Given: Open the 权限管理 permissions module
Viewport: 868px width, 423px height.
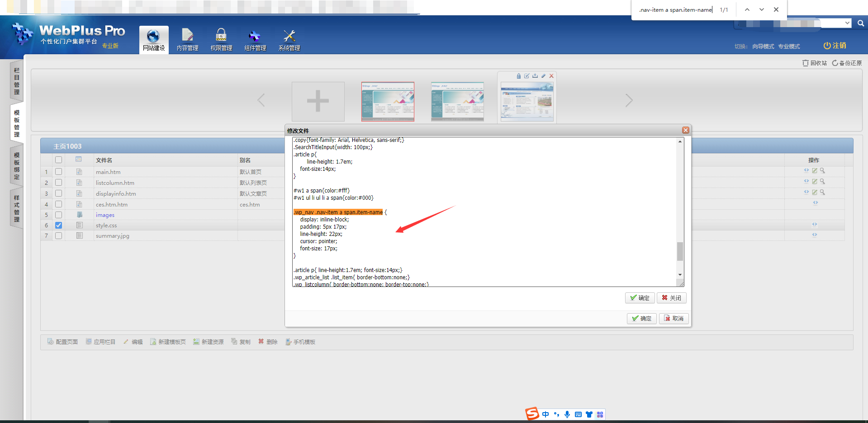Looking at the screenshot, I should click(221, 40).
